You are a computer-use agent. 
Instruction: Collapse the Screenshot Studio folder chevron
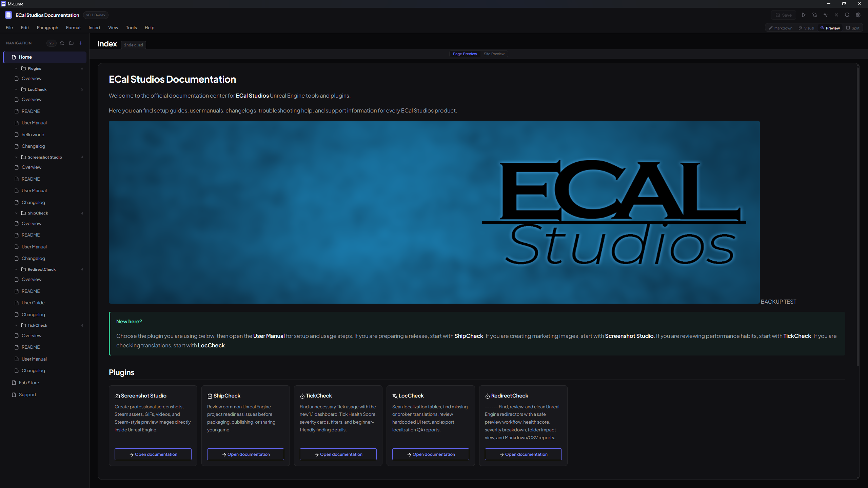(16, 157)
